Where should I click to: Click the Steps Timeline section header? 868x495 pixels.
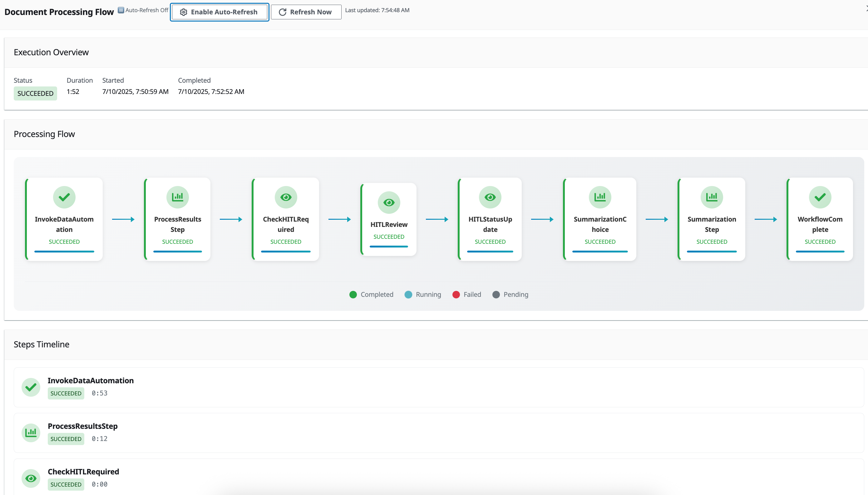[x=42, y=344]
